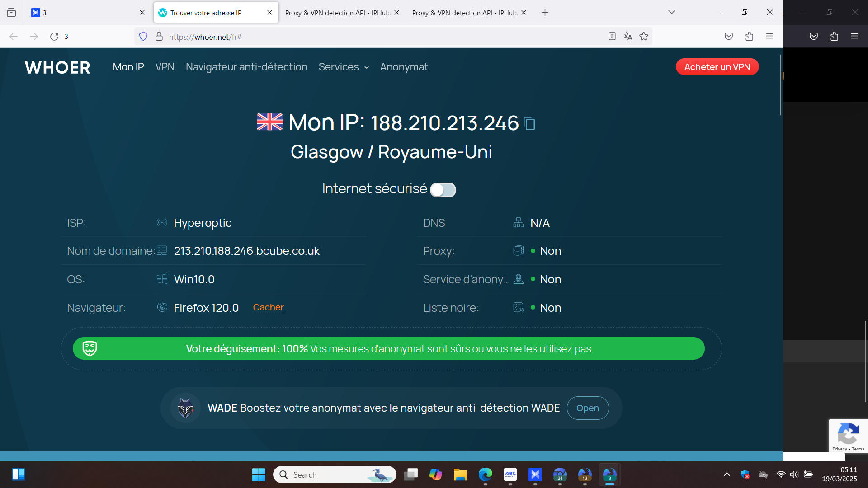Click the disguise mask icon in green bar

[x=90, y=348]
